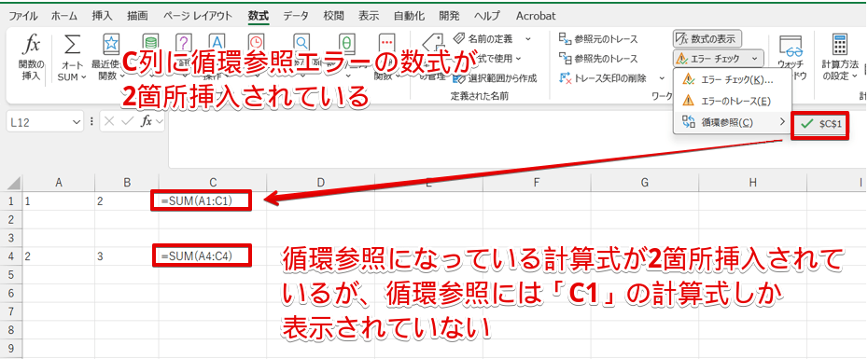Image resolution: width=868 pixels, height=359 pixels.
Task: Expand the formula bar chevron next to fx
Action: pyautogui.click(x=160, y=122)
